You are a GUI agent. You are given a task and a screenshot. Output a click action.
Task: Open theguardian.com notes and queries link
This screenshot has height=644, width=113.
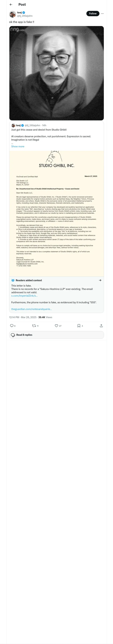(x=32, y=309)
